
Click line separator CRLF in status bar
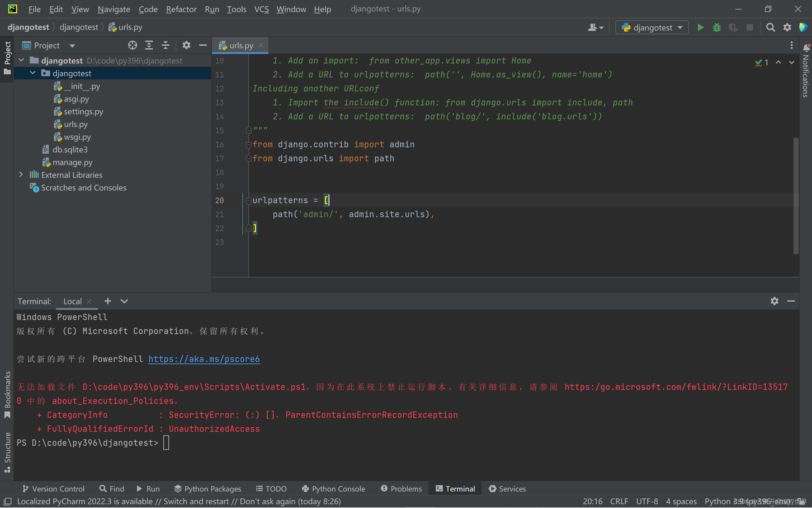click(619, 501)
